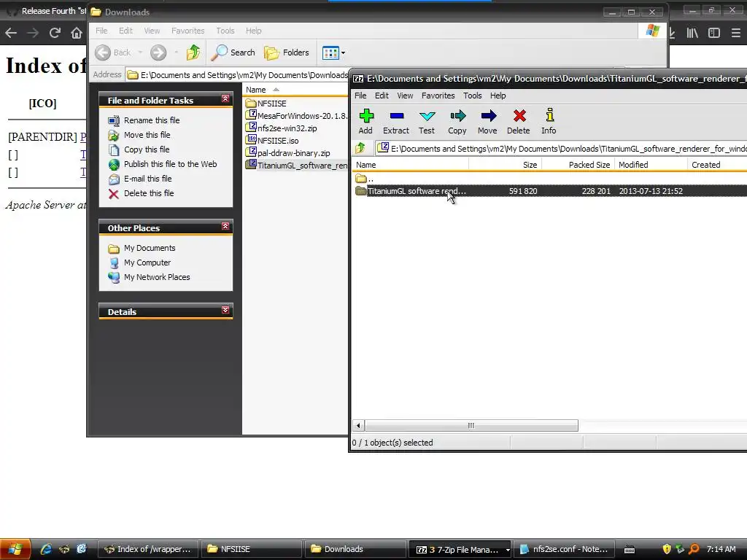Sort 7-Zip list by Name column

click(x=410, y=165)
